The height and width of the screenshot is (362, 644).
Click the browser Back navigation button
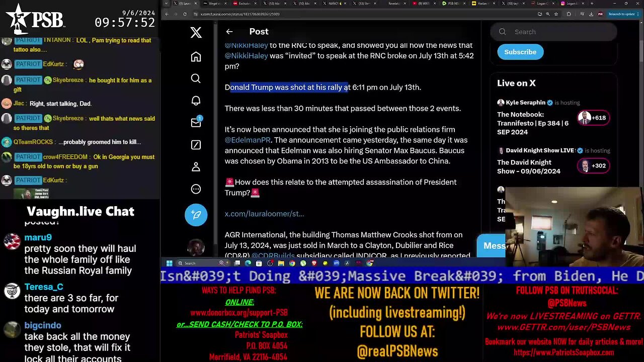pyautogui.click(x=167, y=14)
